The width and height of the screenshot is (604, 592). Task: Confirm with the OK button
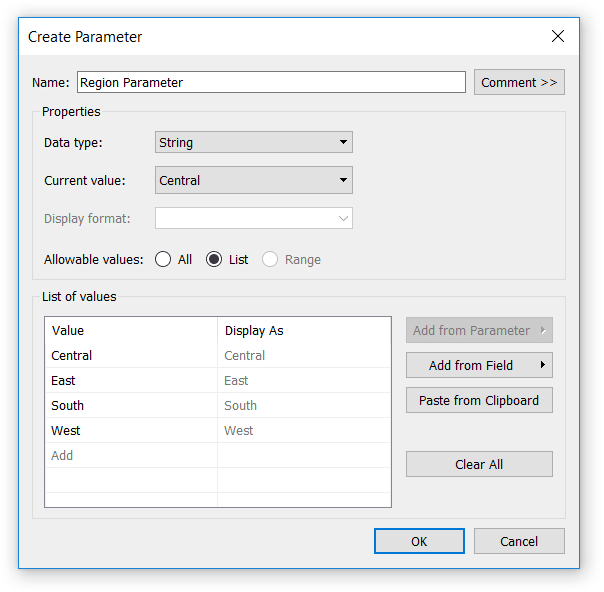pos(419,542)
